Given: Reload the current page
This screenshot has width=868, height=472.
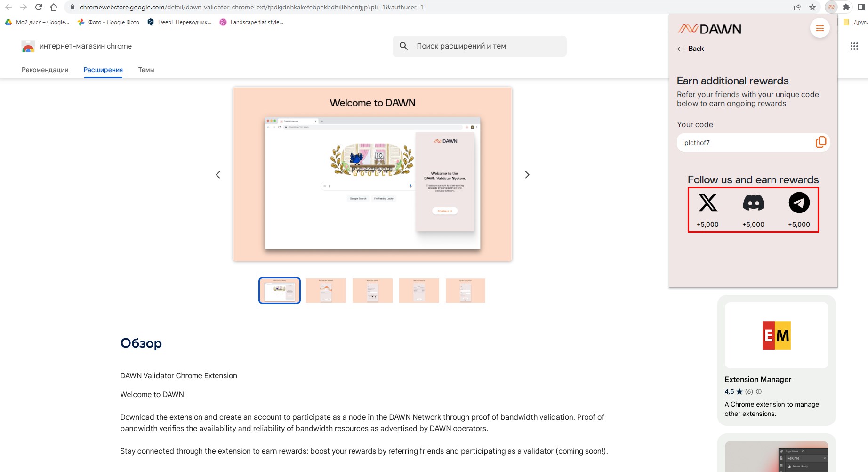Looking at the screenshot, I should click(39, 7).
